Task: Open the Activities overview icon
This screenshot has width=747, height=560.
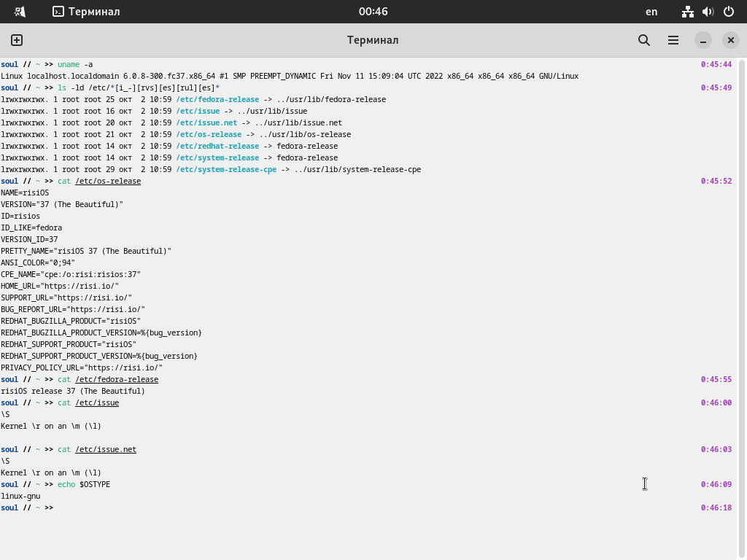Action: click(x=20, y=12)
